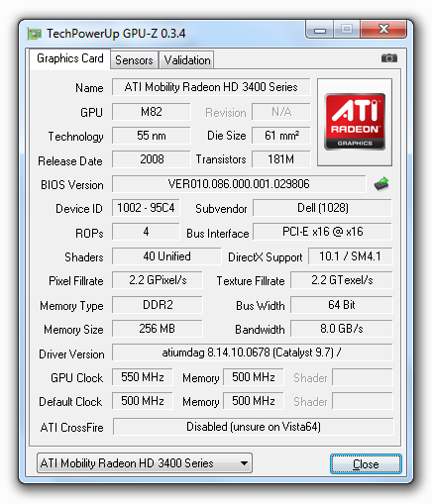432x504 pixels.
Task: Click the Release Date value 2008
Action: 152,159
